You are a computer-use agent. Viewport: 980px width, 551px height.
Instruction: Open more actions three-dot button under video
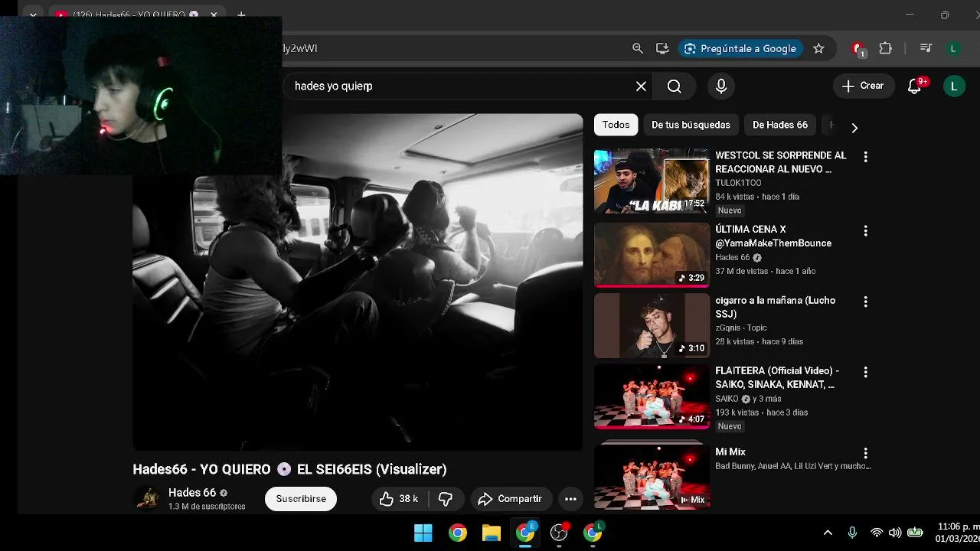(570, 499)
